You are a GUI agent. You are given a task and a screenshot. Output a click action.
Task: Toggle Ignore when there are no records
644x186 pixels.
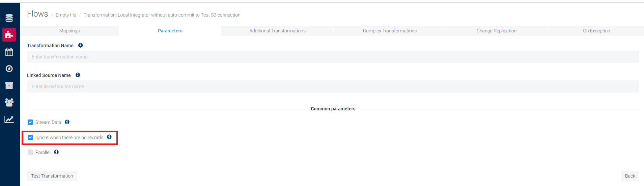(30, 137)
